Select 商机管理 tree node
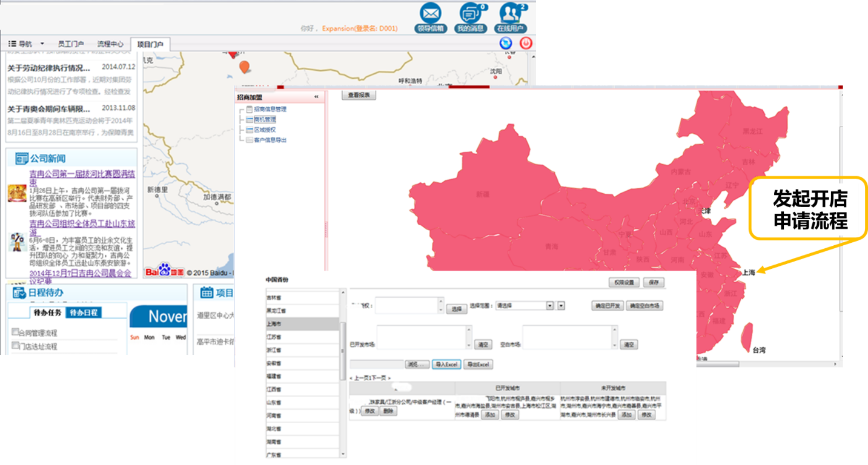Image resolution: width=868 pixels, height=465 pixels. coord(265,119)
